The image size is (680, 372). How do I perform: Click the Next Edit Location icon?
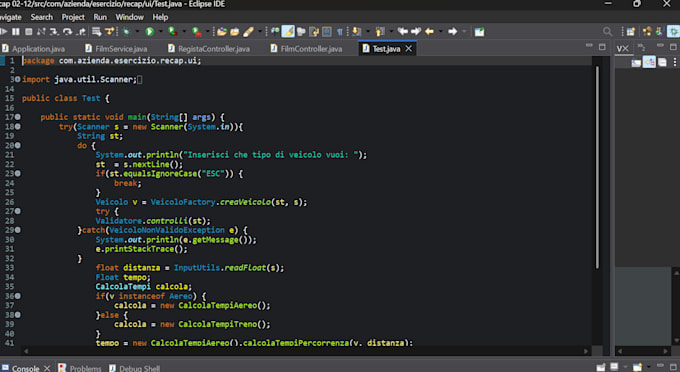(416, 32)
